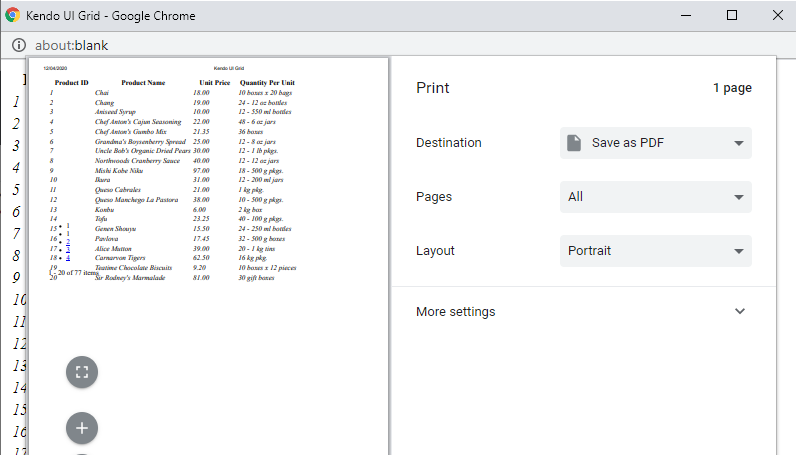Image resolution: width=796 pixels, height=455 pixels.
Task: Expand More settings section
Action: click(583, 312)
